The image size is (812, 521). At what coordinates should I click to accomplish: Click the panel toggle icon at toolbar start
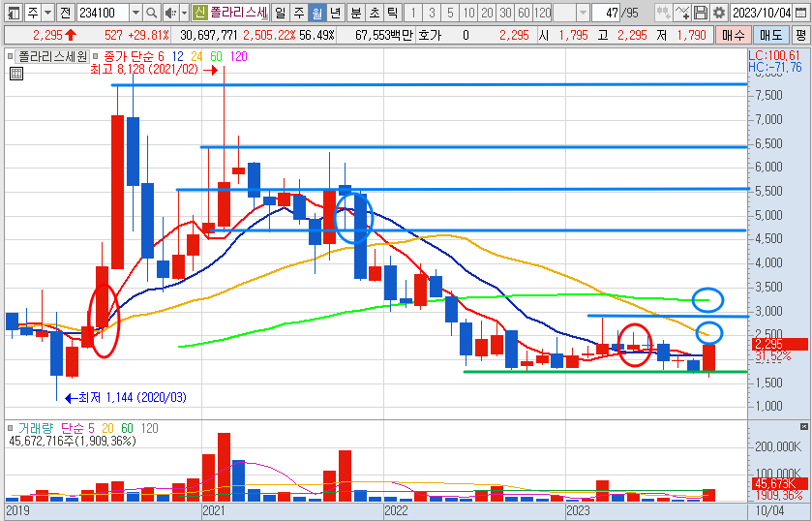(x=15, y=13)
